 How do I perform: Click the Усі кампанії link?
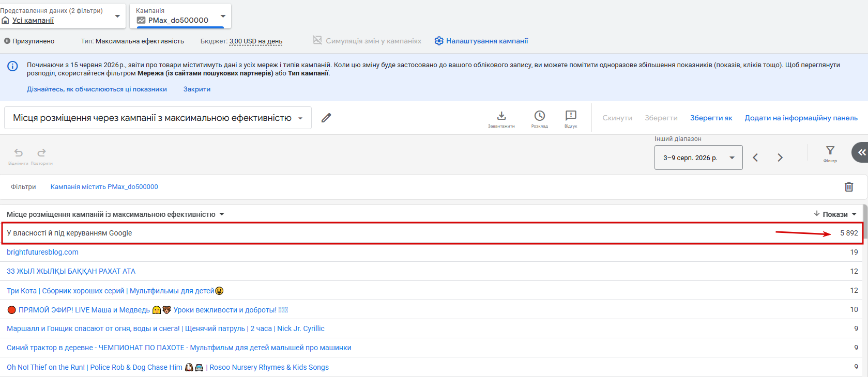pyautogui.click(x=33, y=20)
